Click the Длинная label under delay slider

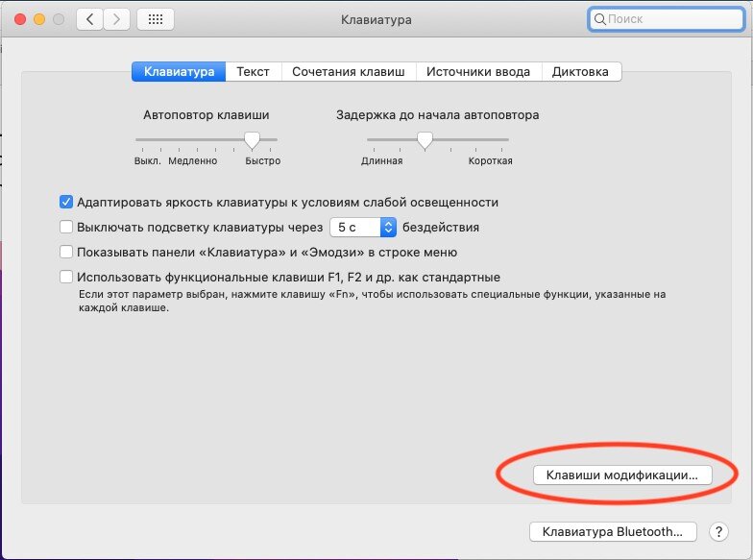[382, 161]
